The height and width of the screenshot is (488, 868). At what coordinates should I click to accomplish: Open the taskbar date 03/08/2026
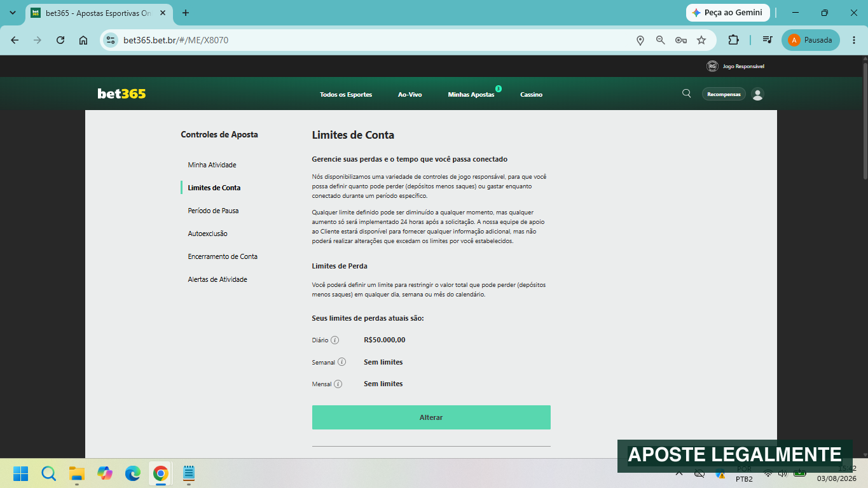coord(836,478)
